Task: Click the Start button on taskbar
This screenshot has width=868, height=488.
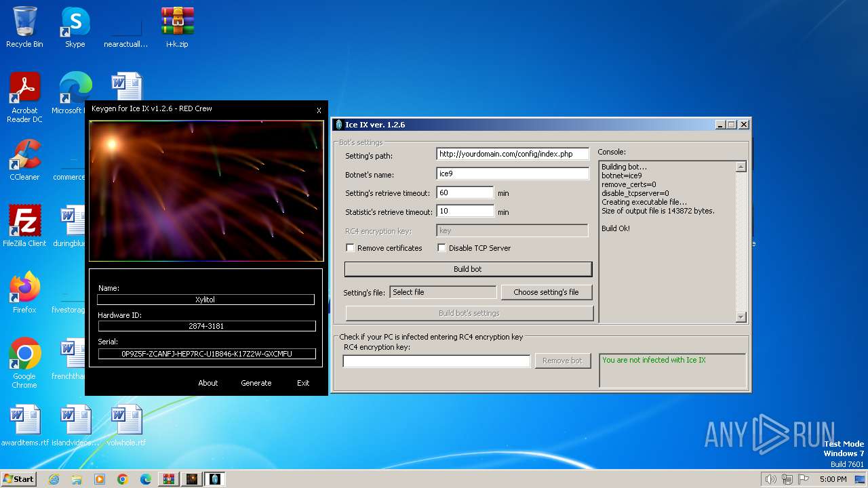Action: 18,479
